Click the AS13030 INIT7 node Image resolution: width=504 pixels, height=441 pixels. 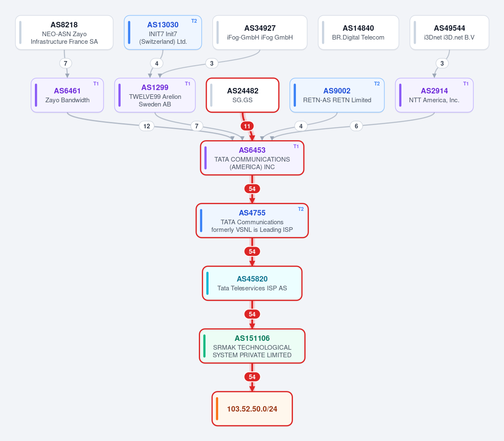click(163, 32)
